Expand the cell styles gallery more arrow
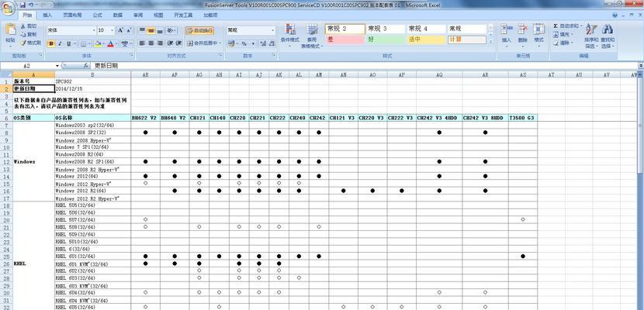Viewport: 644px width, 310px height. pos(490,41)
